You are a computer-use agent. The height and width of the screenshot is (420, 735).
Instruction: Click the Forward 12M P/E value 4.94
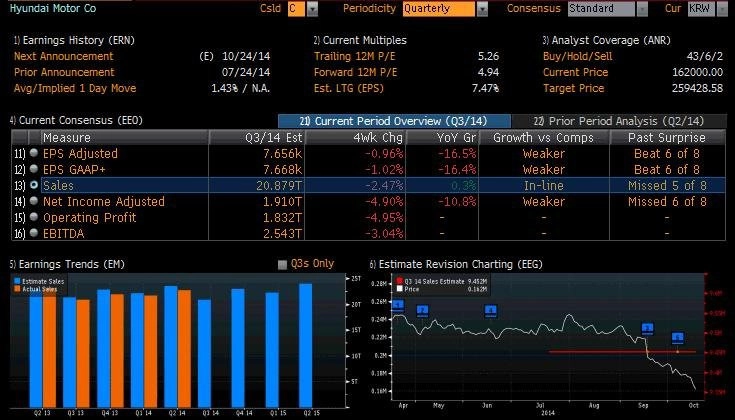point(488,72)
